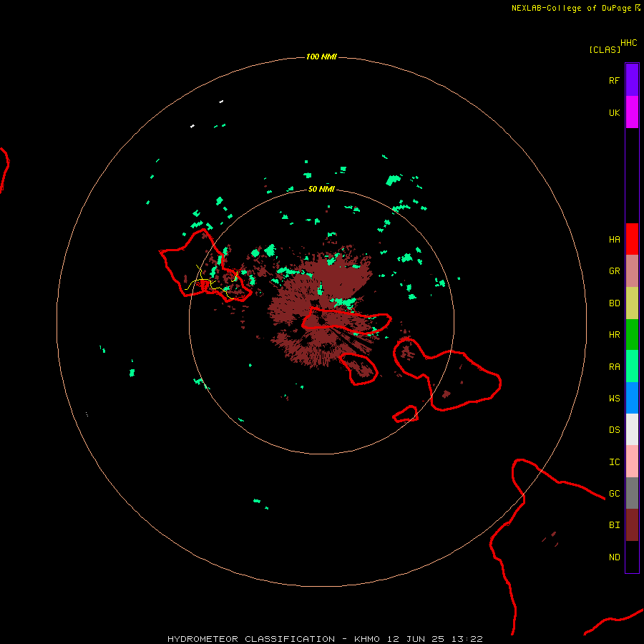The image size is (644, 644).
Task: Click the RF legend label
Action: click(614, 80)
